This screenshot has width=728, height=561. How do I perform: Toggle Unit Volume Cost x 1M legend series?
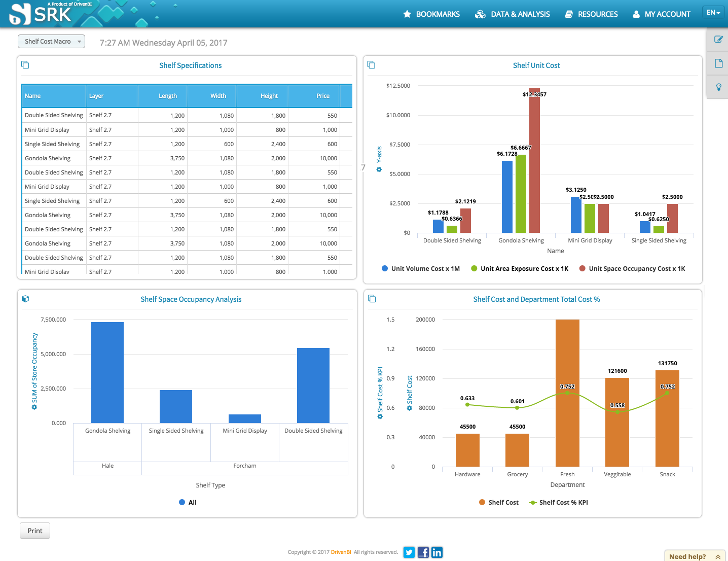click(x=421, y=269)
